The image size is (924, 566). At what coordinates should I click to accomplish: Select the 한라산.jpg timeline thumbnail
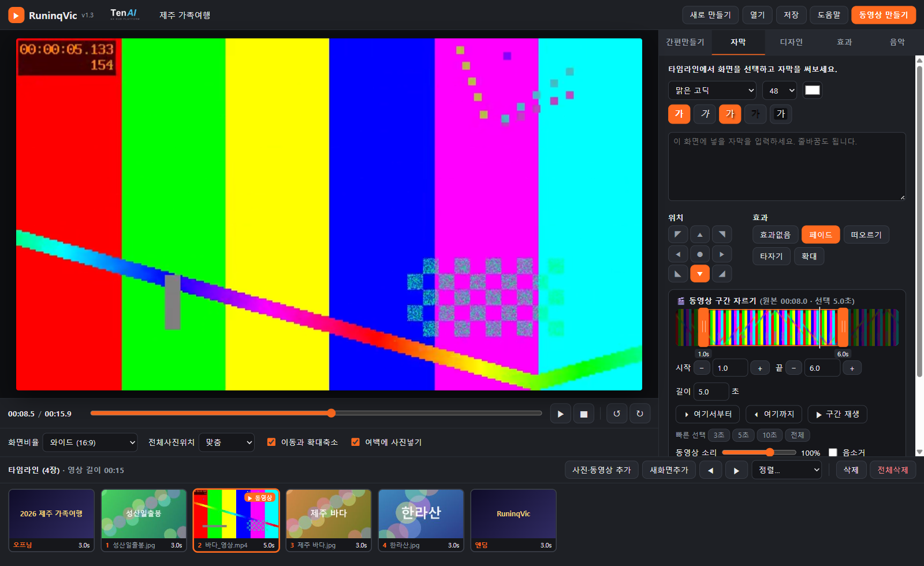click(421, 520)
